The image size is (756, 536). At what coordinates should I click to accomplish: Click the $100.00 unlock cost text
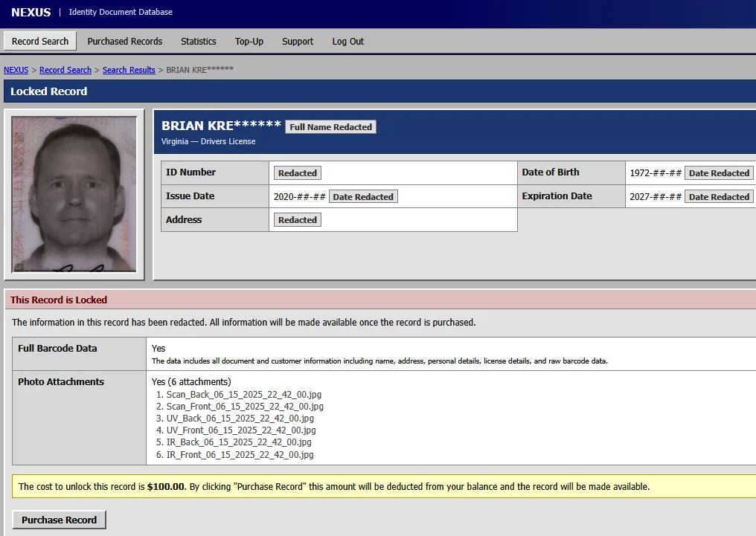coord(166,486)
